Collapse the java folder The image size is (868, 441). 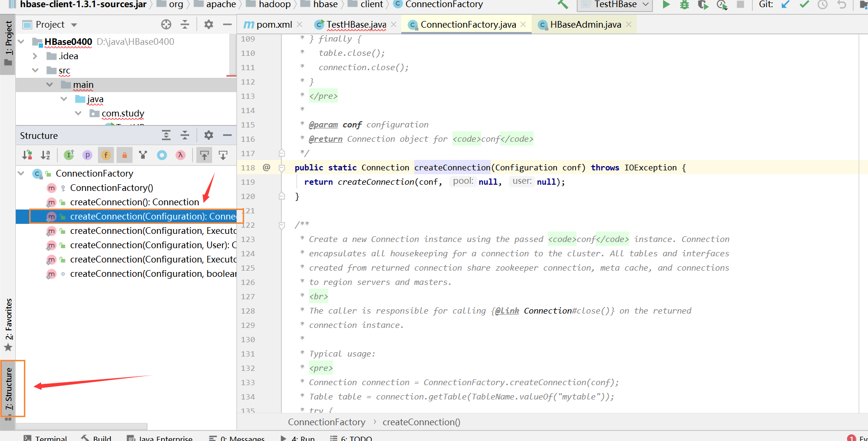(x=64, y=99)
